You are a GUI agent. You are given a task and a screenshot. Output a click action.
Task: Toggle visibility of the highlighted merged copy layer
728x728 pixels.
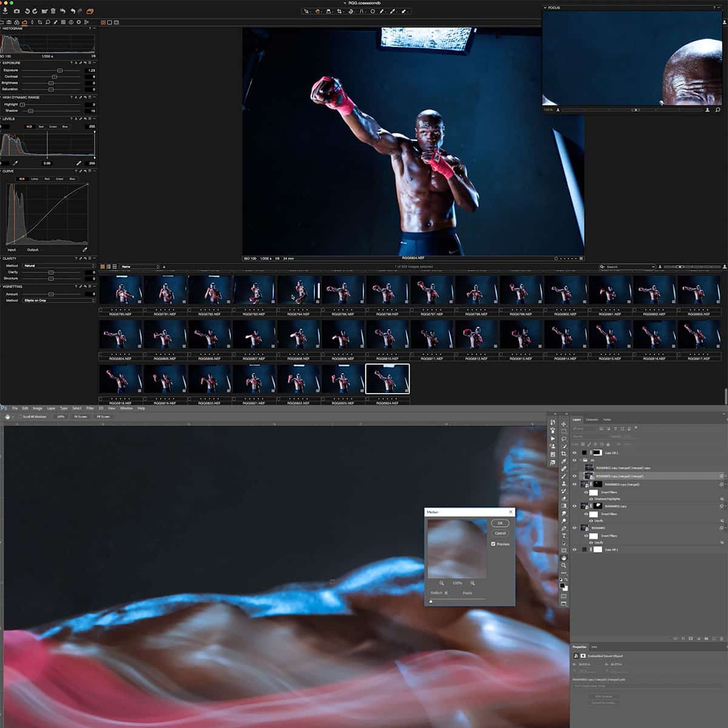point(575,476)
